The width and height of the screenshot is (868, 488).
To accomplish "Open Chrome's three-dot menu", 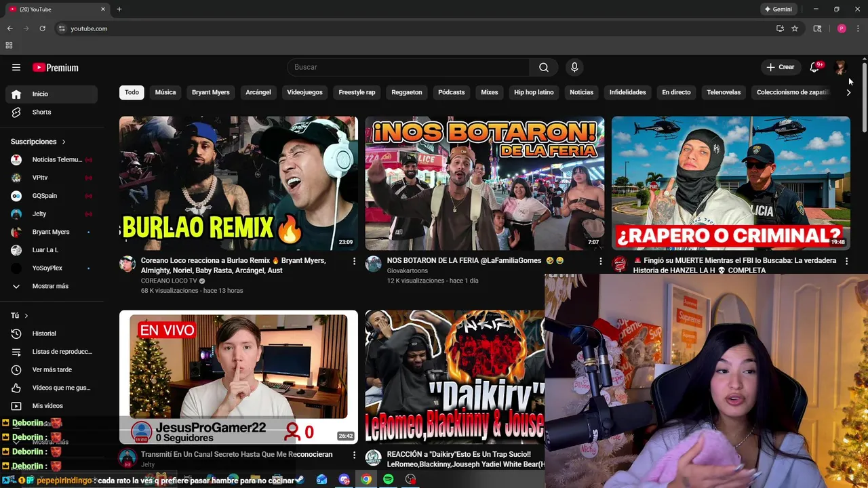I will click(858, 28).
